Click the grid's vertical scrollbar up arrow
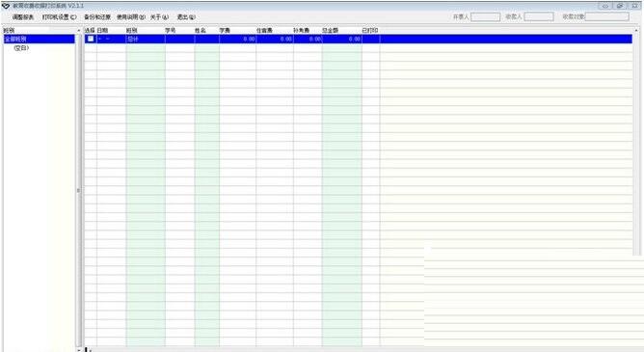644x352 pixels. [x=637, y=31]
